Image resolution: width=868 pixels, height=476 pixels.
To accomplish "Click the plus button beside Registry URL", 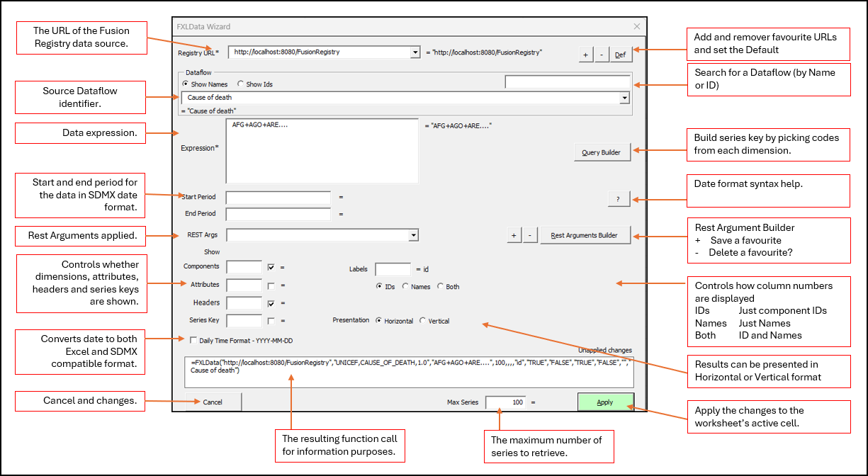I will (x=586, y=55).
